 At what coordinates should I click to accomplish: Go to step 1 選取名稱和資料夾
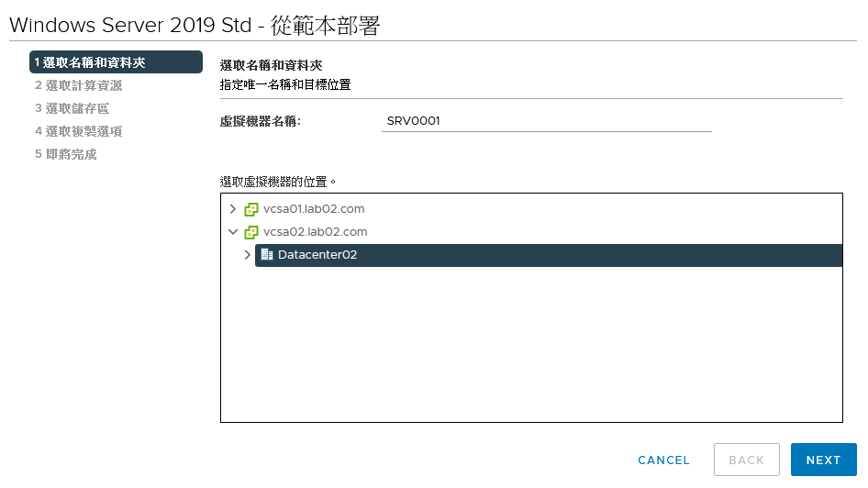[116, 62]
